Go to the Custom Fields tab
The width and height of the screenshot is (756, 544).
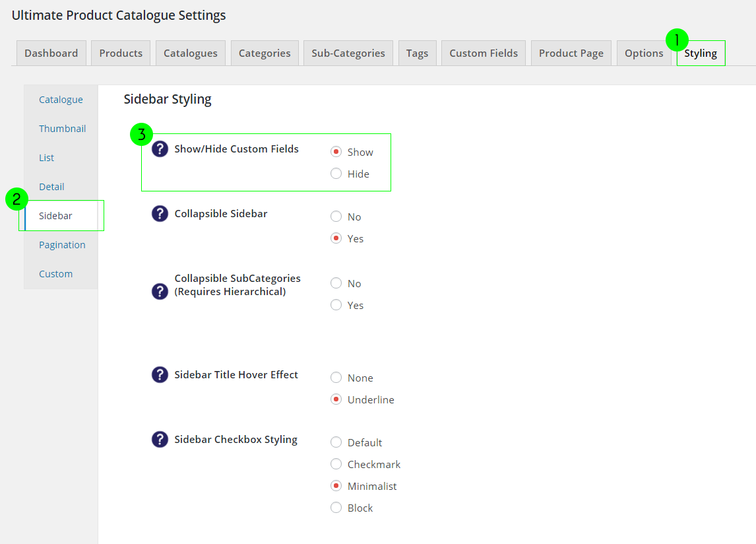(484, 53)
